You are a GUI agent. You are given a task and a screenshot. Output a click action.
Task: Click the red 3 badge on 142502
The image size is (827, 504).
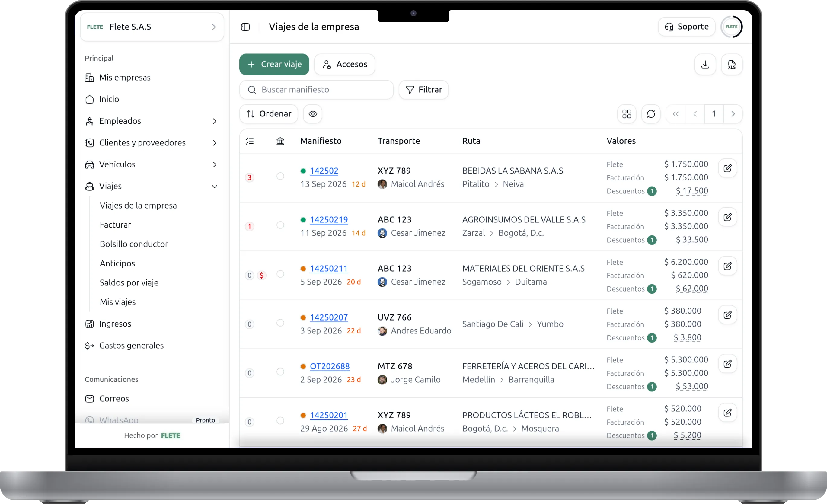tap(249, 177)
